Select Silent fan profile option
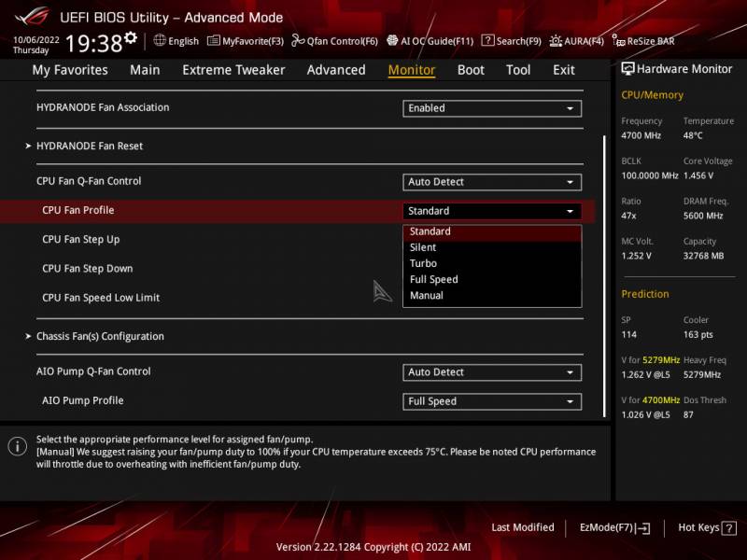The width and height of the screenshot is (747, 560). click(492, 247)
